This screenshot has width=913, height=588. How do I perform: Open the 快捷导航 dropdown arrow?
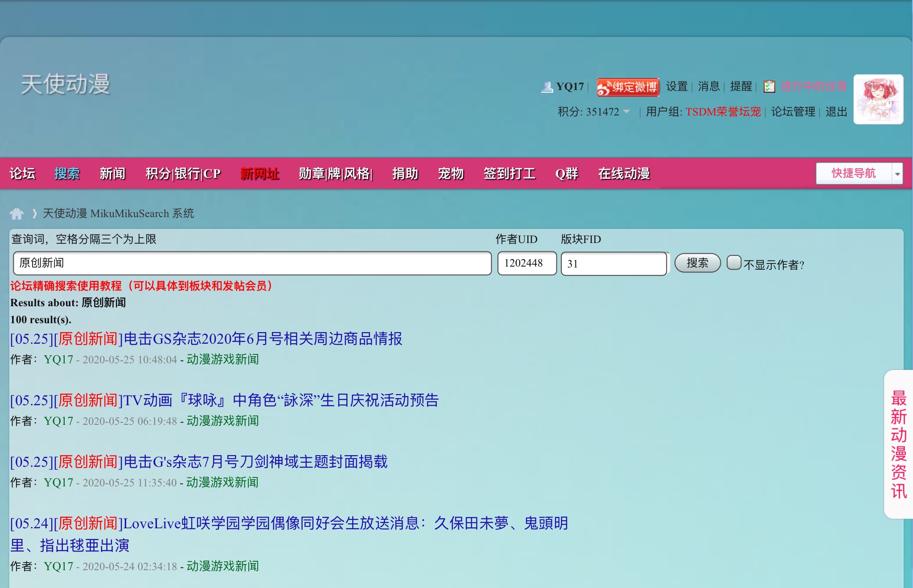pyautogui.click(x=897, y=174)
